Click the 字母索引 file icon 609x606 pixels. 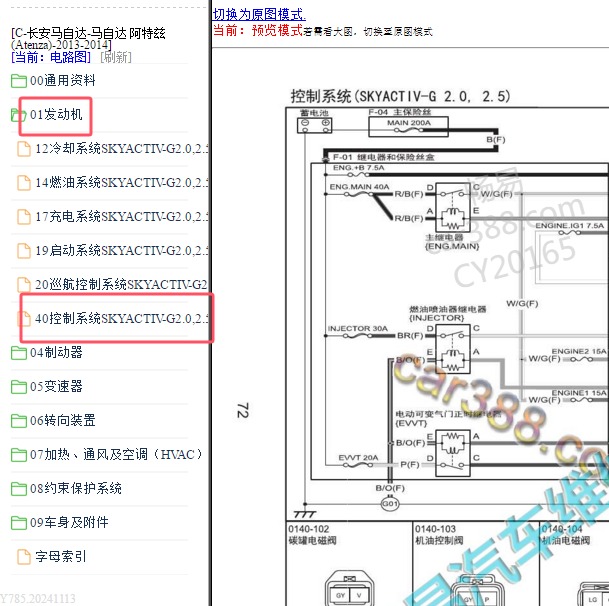24,557
